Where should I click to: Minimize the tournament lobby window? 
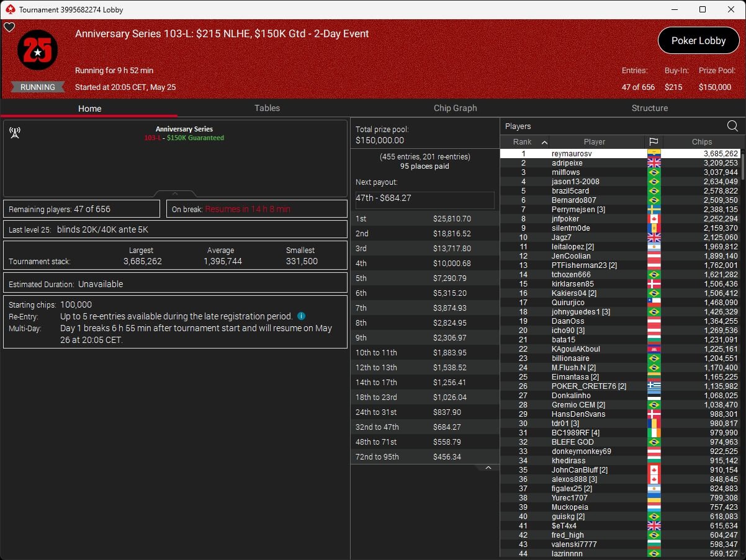pos(674,9)
